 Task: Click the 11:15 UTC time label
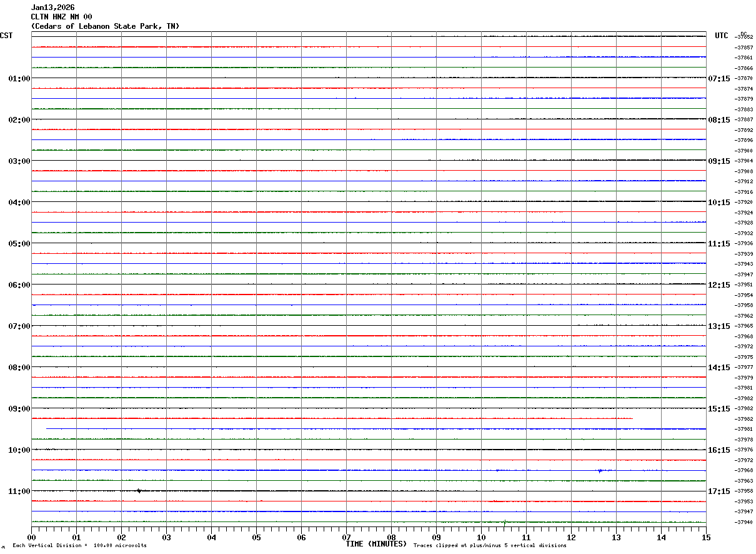click(x=719, y=244)
